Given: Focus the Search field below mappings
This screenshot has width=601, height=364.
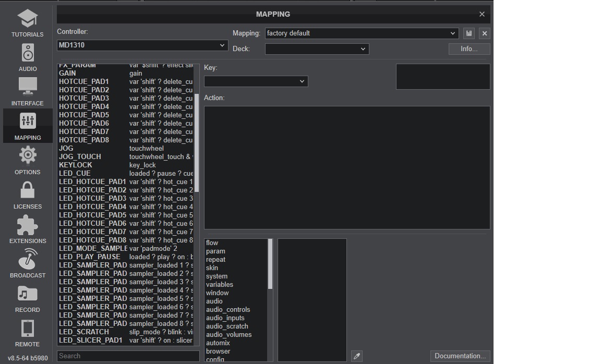Looking at the screenshot, I should tap(128, 356).
